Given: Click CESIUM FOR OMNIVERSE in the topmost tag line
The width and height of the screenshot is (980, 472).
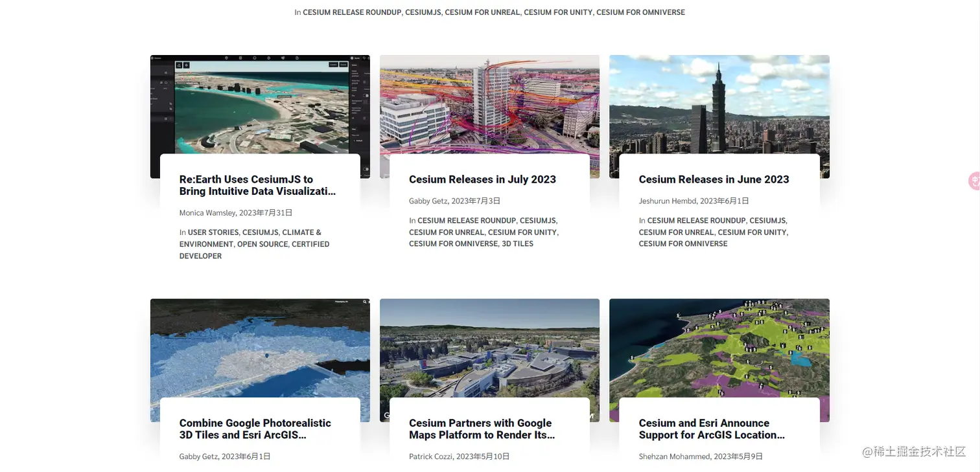Looking at the screenshot, I should coord(640,12).
